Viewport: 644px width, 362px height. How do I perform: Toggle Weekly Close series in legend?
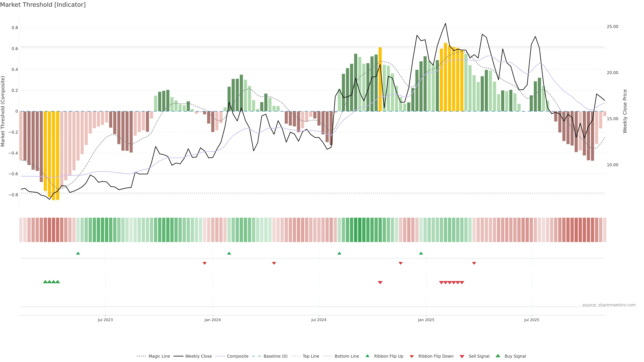[x=198, y=356]
